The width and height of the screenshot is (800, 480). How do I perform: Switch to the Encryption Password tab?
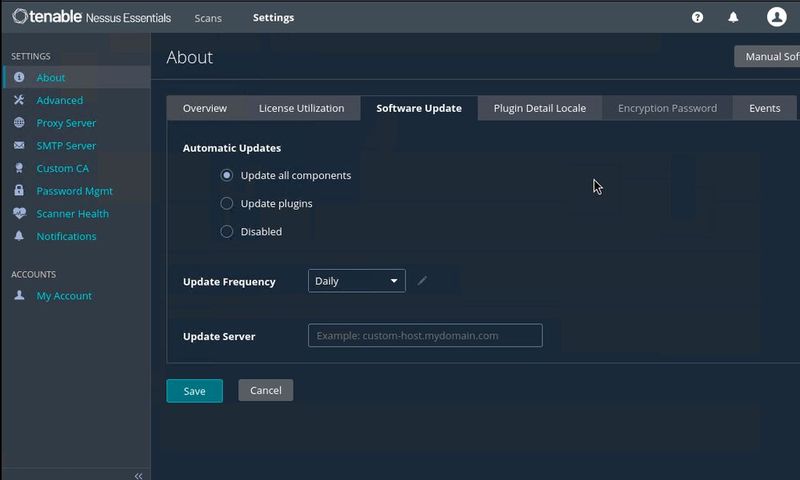(667, 108)
